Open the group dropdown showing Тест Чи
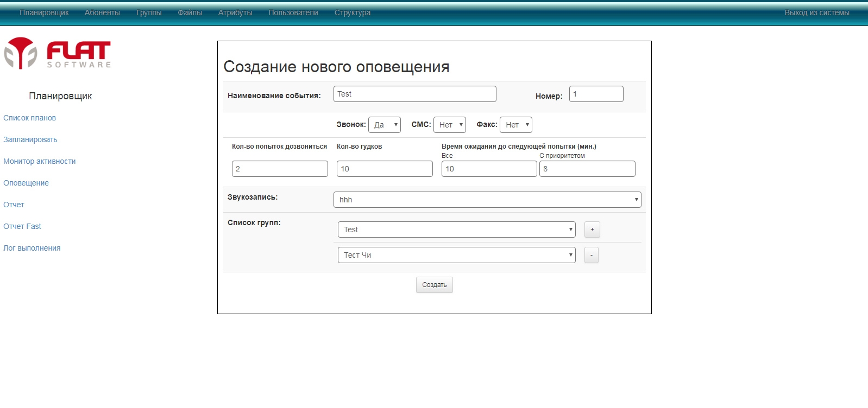 457,255
